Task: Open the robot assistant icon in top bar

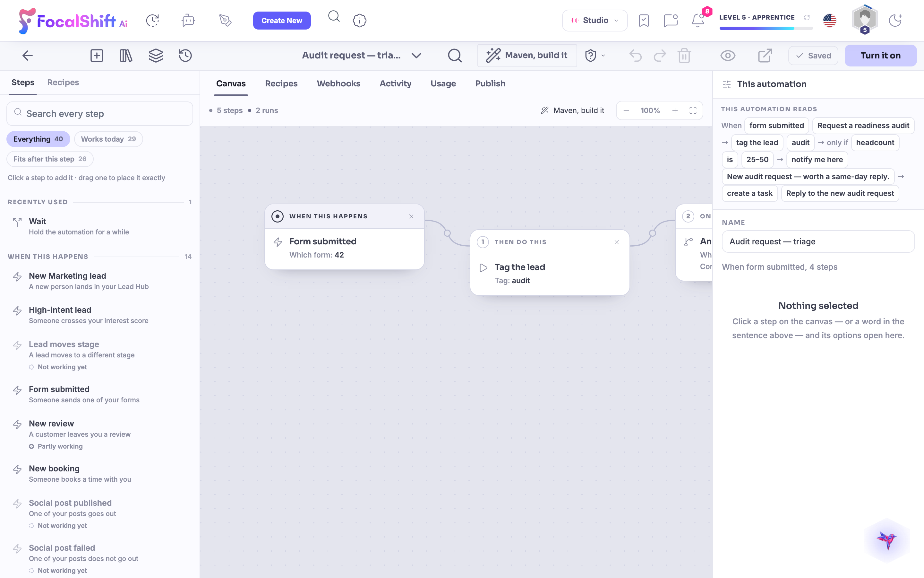Action: (188, 21)
